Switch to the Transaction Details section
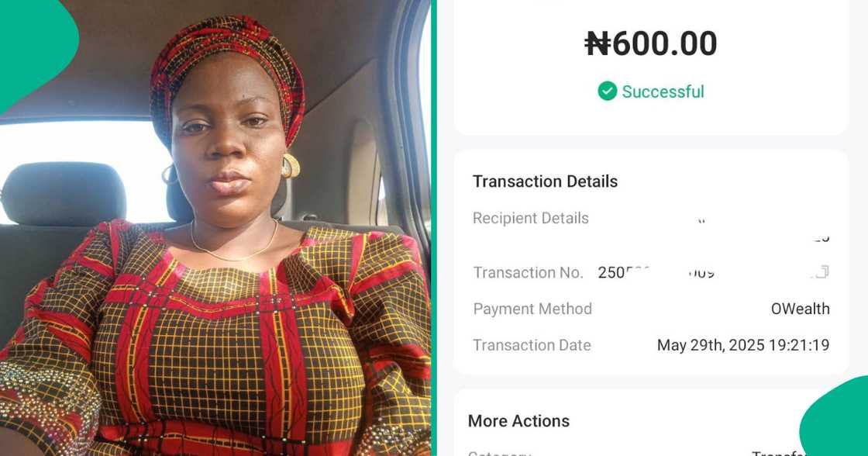This screenshot has height=456, width=868. (x=545, y=181)
